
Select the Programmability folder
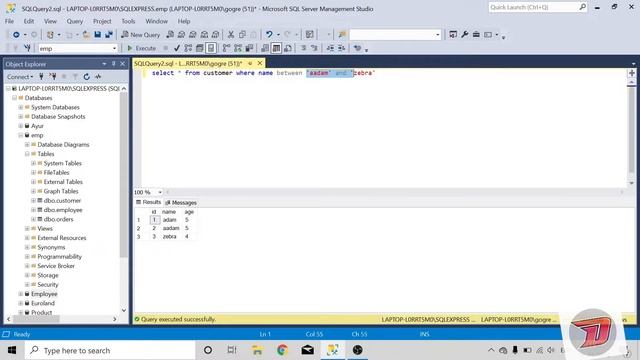60,256
